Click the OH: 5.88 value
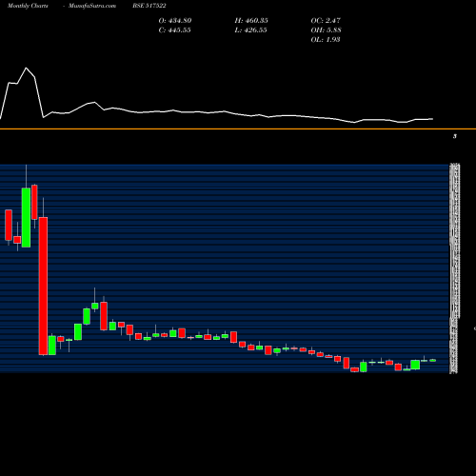This screenshot has width=476, height=476. pyautogui.click(x=326, y=30)
